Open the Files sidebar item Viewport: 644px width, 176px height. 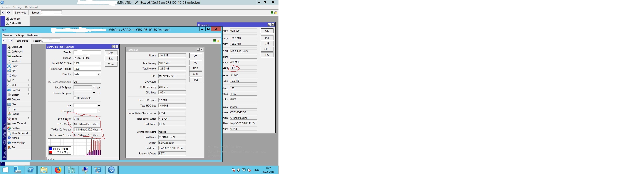[14, 104]
